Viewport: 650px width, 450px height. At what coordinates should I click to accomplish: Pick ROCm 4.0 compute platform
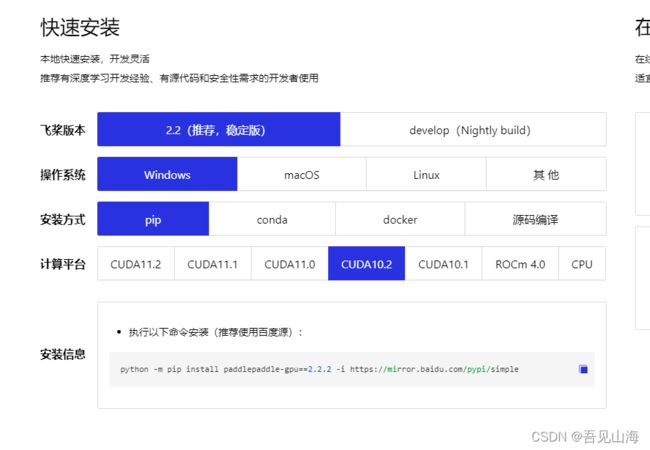tap(520, 264)
